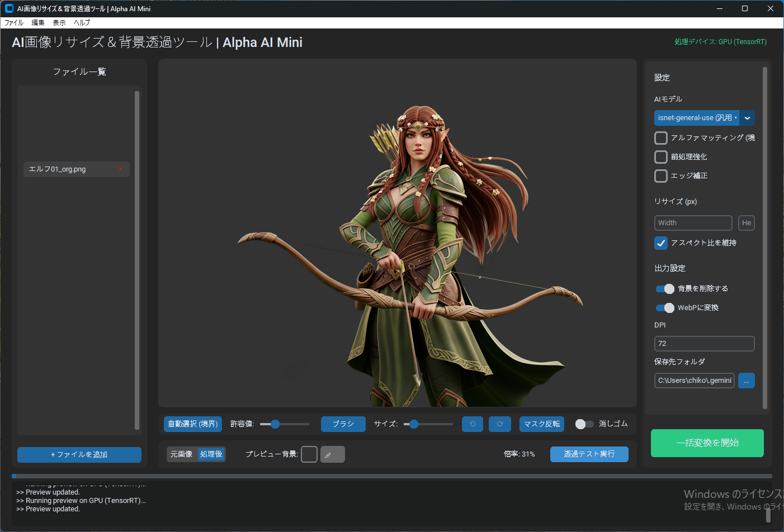Open the AIモデル dropdown arrow
Viewport: 784px width, 532px height.
(747, 118)
